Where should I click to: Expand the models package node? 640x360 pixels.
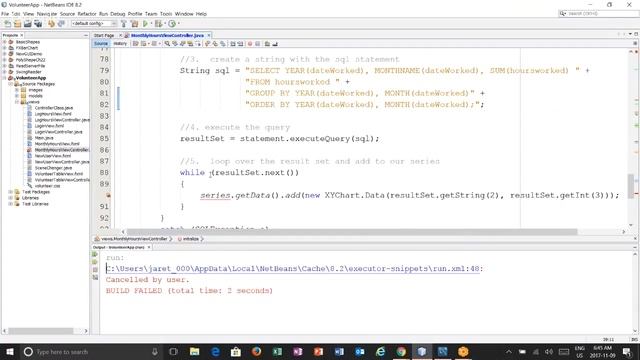(17, 96)
